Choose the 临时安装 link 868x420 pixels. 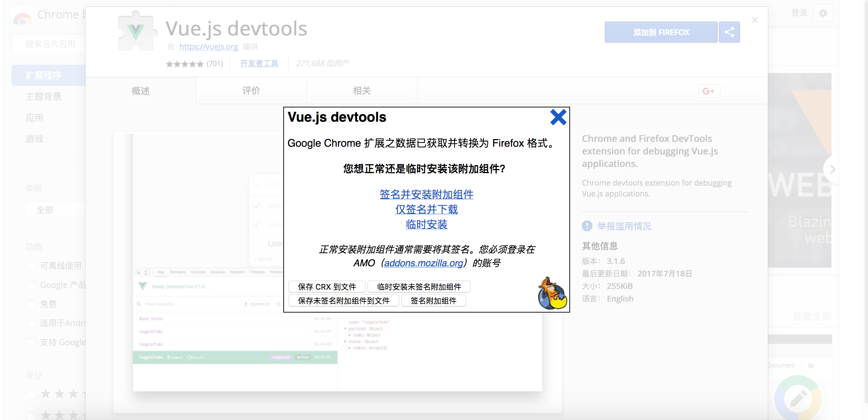[x=426, y=224]
